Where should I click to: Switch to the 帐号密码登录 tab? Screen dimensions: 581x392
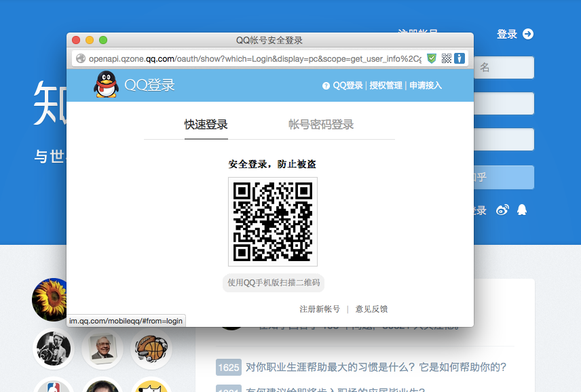click(321, 125)
